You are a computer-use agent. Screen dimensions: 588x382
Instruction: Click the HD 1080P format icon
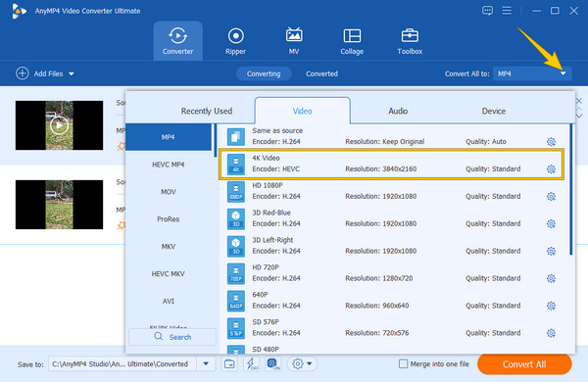[x=236, y=192]
